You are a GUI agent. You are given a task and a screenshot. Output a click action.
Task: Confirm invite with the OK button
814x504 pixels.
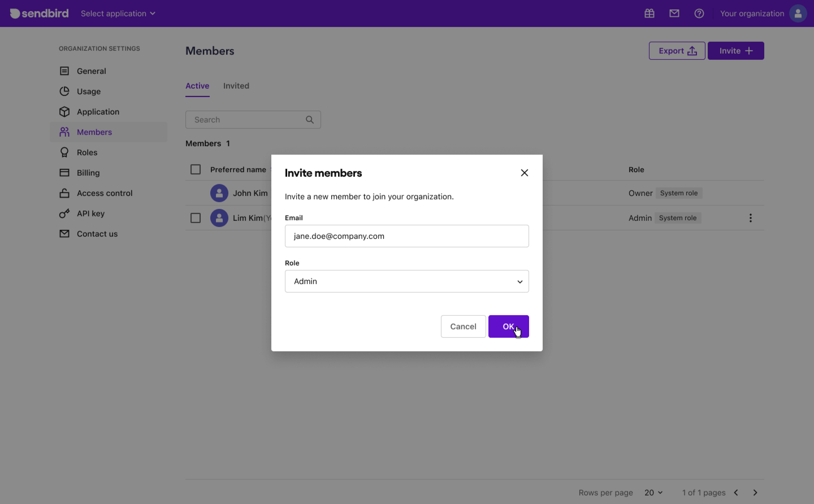pos(508,326)
